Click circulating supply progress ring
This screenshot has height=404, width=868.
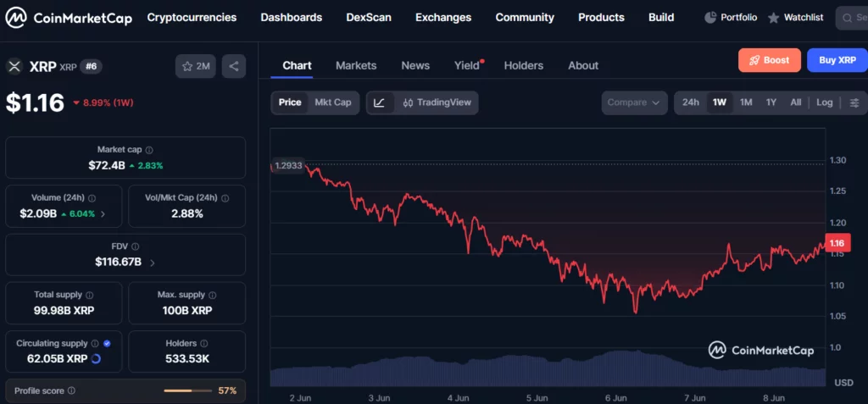click(96, 358)
